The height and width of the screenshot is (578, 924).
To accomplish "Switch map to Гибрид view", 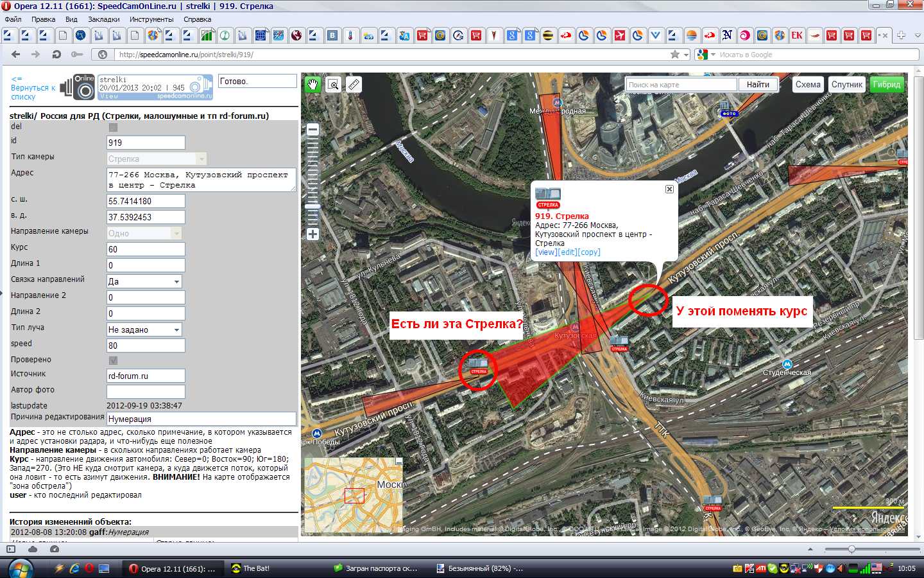I will click(x=886, y=84).
